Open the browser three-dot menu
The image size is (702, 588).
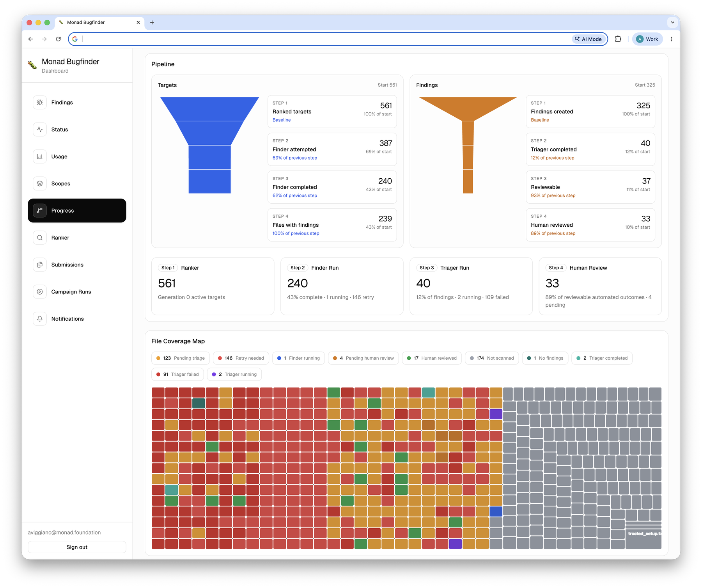[671, 39]
